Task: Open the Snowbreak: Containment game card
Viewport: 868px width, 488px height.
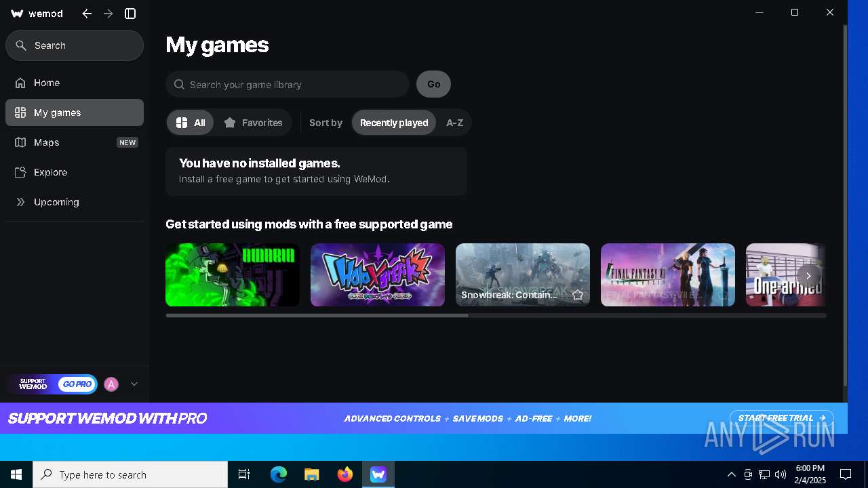Action: pyautogui.click(x=523, y=274)
